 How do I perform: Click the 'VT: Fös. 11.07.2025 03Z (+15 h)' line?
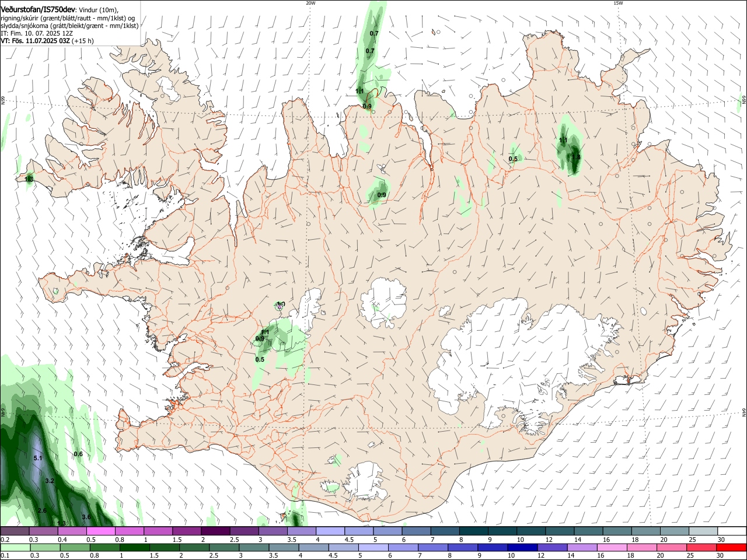(x=47, y=41)
